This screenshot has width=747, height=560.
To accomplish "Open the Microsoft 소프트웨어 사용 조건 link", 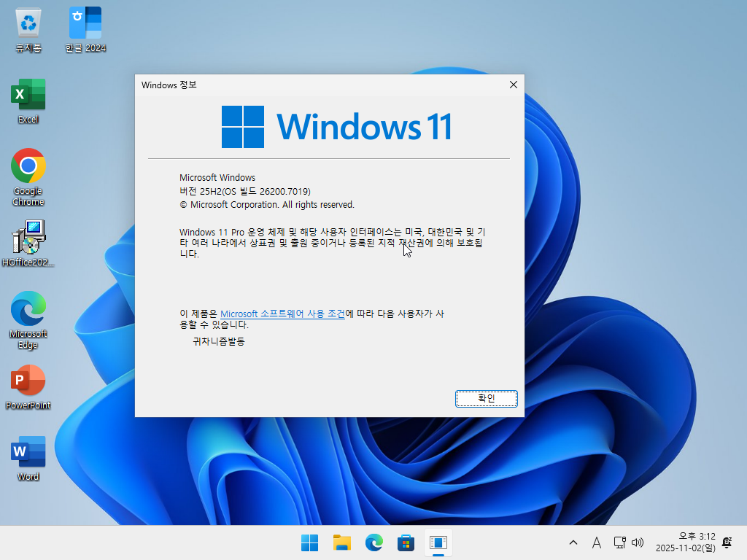I will click(x=282, y=314).
